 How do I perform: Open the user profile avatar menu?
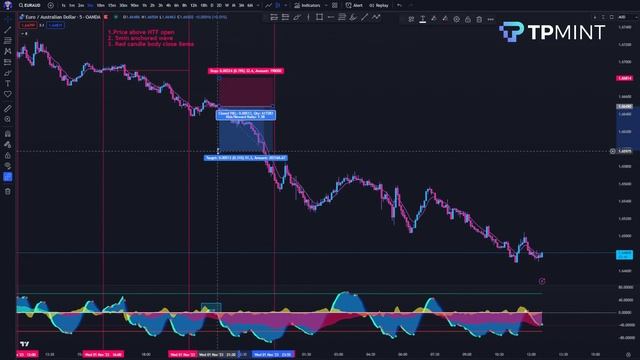tap(7, 5)
